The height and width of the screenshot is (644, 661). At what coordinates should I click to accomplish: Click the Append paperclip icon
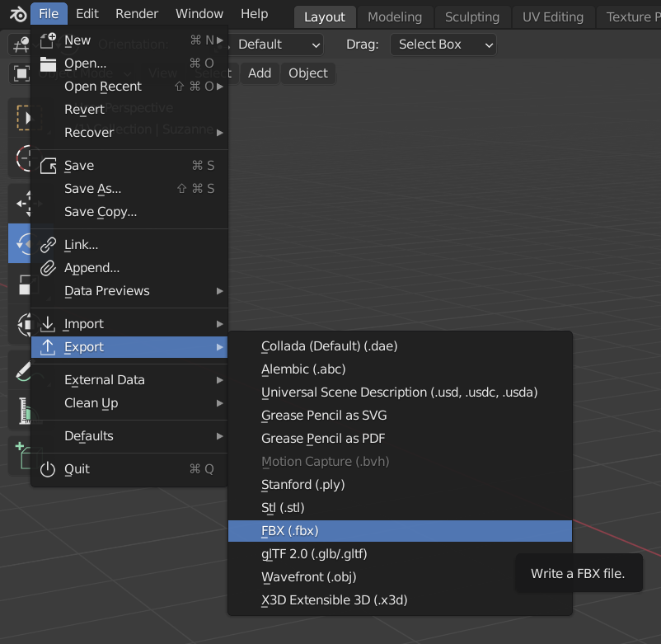coord(49,268)
